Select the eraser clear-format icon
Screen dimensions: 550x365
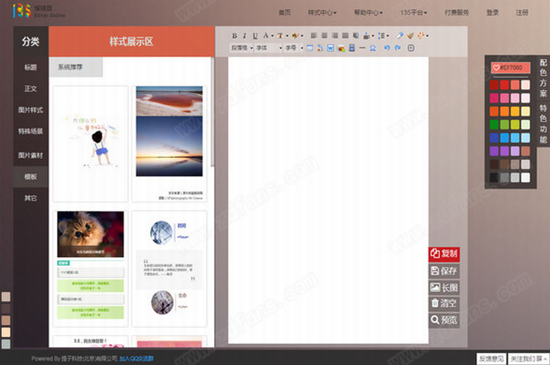400,35
